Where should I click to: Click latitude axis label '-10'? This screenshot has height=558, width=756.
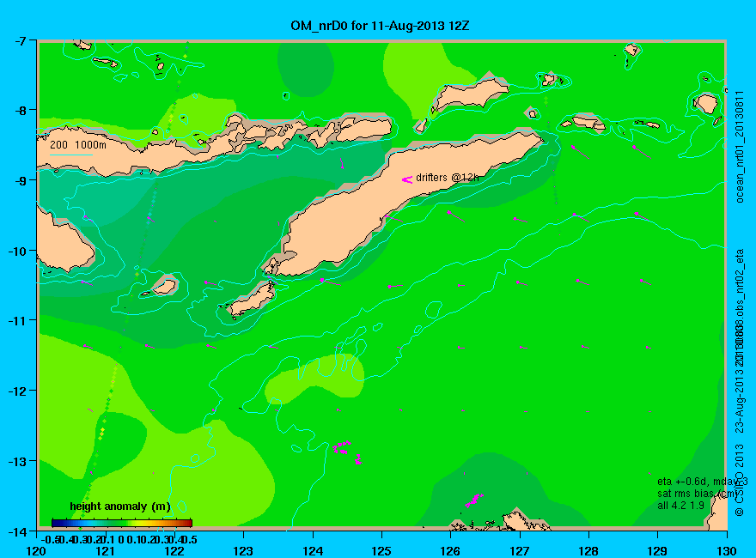17,251
